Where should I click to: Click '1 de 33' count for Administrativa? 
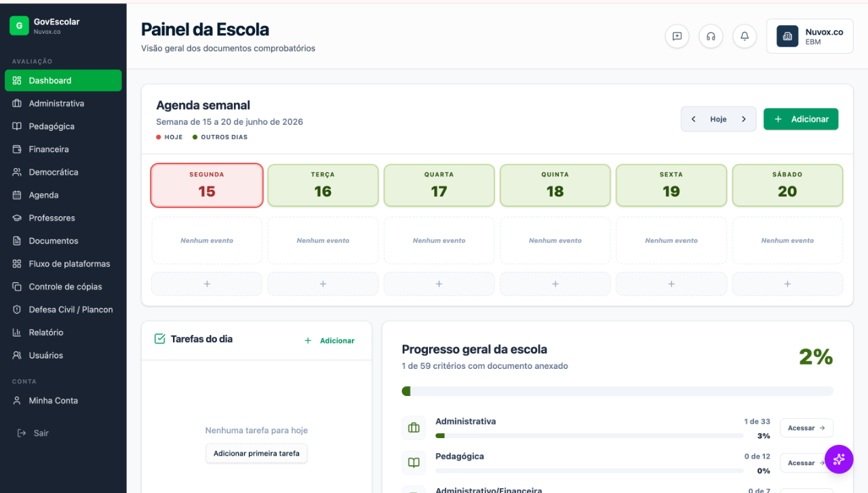click(757, 422)
